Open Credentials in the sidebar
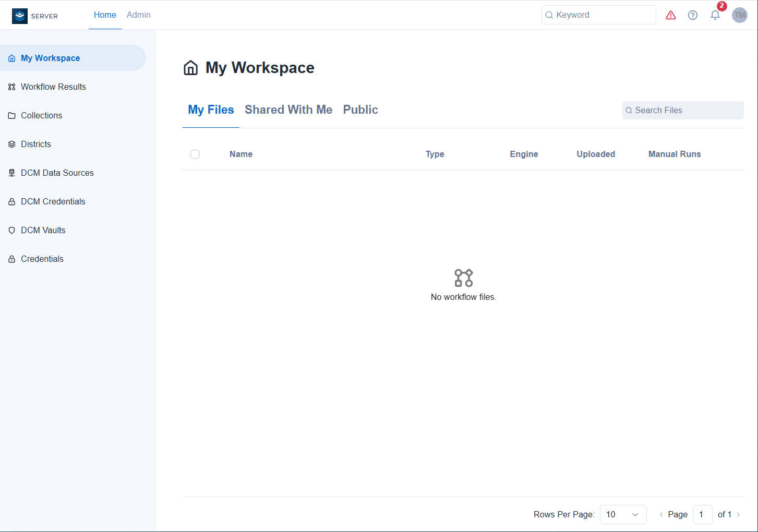The height and width of the screenshot is (532, 758). point(73,259)
